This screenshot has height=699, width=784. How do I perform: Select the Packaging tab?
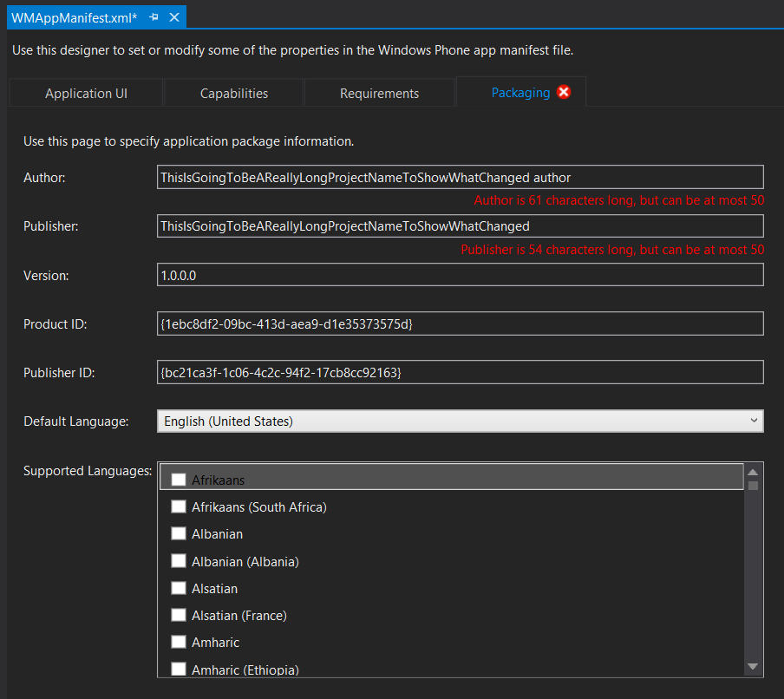520,93
